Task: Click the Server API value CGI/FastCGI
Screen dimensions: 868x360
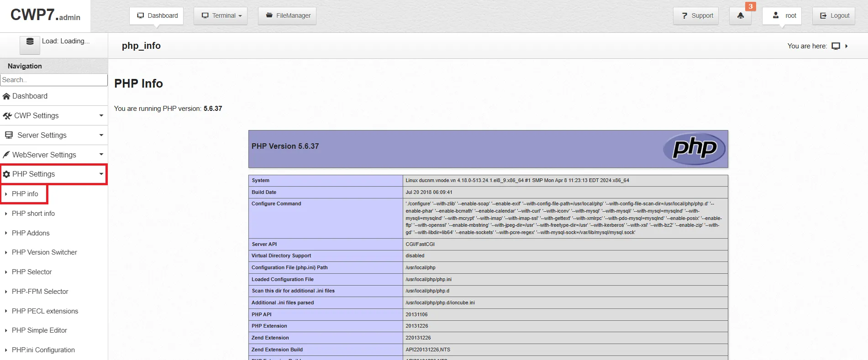Action: [420, 244]
